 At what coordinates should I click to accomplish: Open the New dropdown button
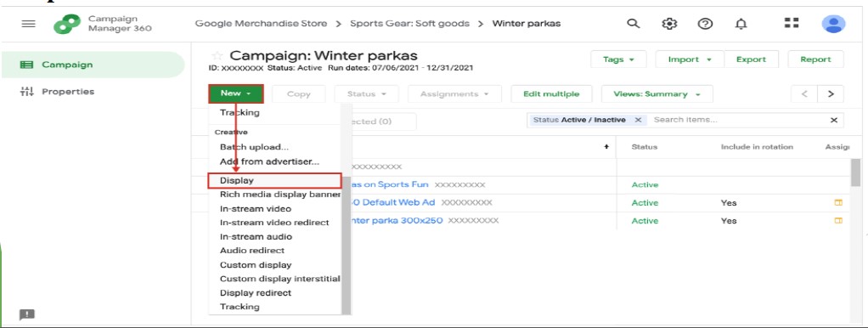click(236, 93)
